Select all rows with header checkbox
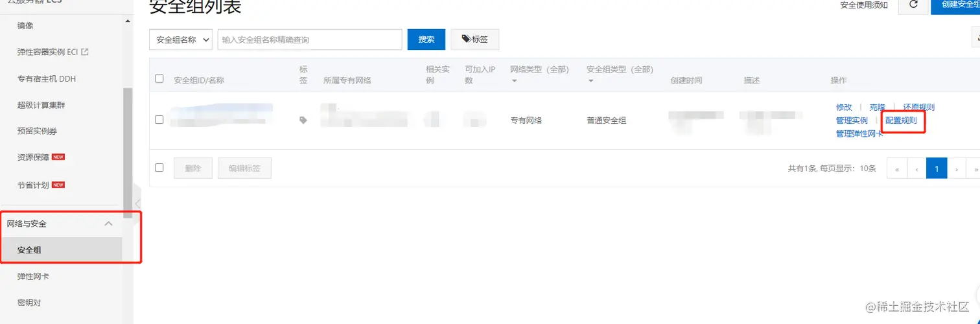The width and height of the screenshot is (980, 324). [x=159, y=79]
